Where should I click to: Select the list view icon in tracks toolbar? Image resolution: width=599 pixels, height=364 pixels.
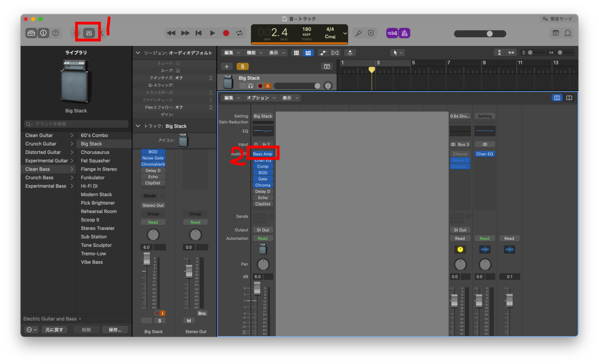(308, 53)
